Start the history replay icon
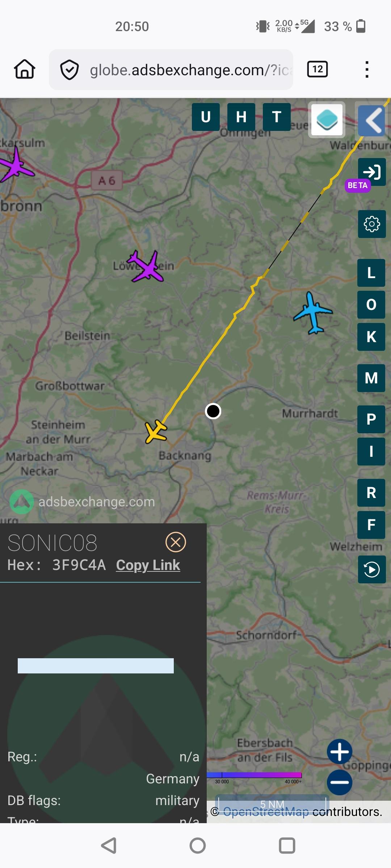Viewport: 391px width, 868px height. (x=372, y=570)
